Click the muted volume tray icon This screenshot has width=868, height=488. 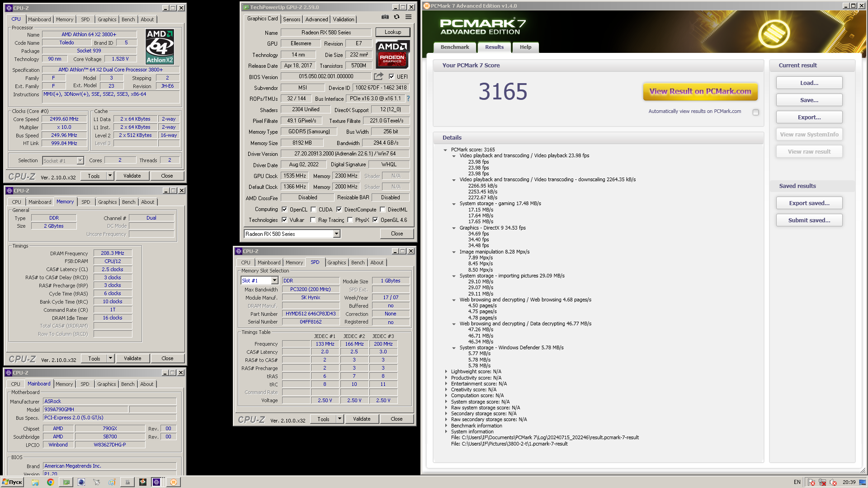click(x=833, y=482)
